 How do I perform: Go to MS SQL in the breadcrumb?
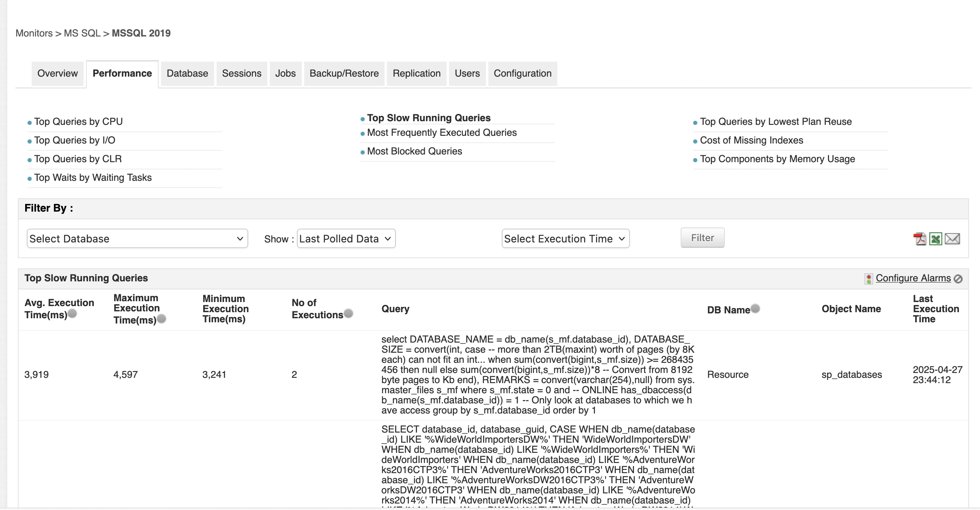pyautogui.click(x=82, y=33)
